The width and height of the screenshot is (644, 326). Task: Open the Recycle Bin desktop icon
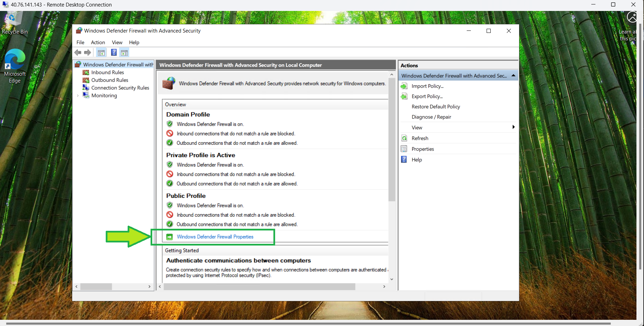tap(14, 23)
